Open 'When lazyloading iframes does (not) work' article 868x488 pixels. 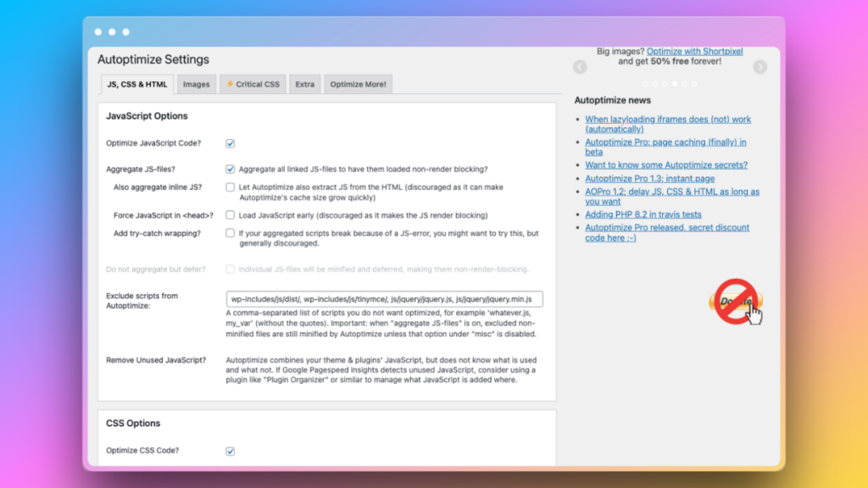point(668,124)
